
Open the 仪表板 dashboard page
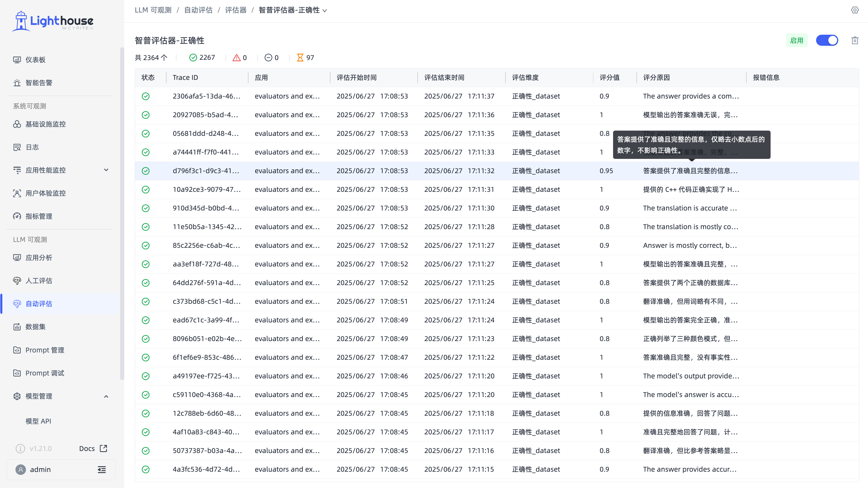(35, 59)
